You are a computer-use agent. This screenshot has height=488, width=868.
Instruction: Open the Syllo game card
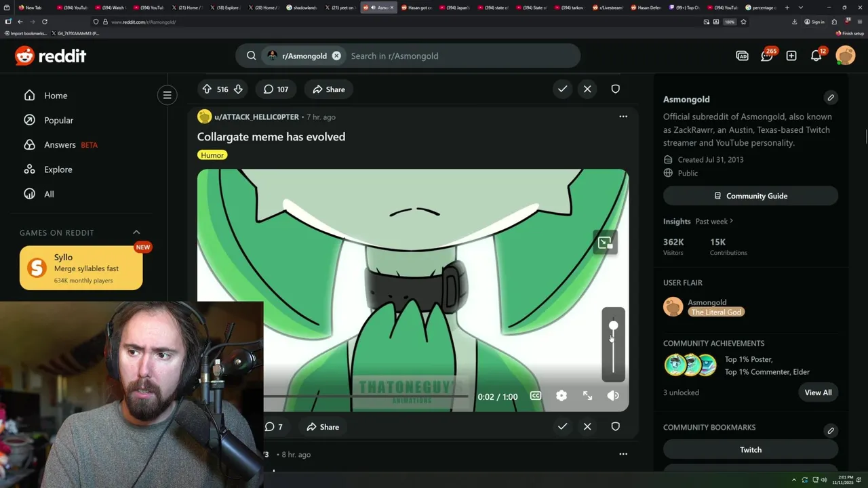81,268
